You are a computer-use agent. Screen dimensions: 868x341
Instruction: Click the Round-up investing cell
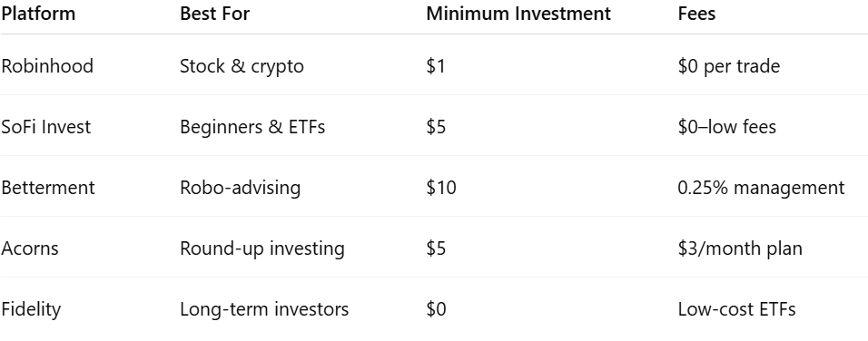[262, 248]
